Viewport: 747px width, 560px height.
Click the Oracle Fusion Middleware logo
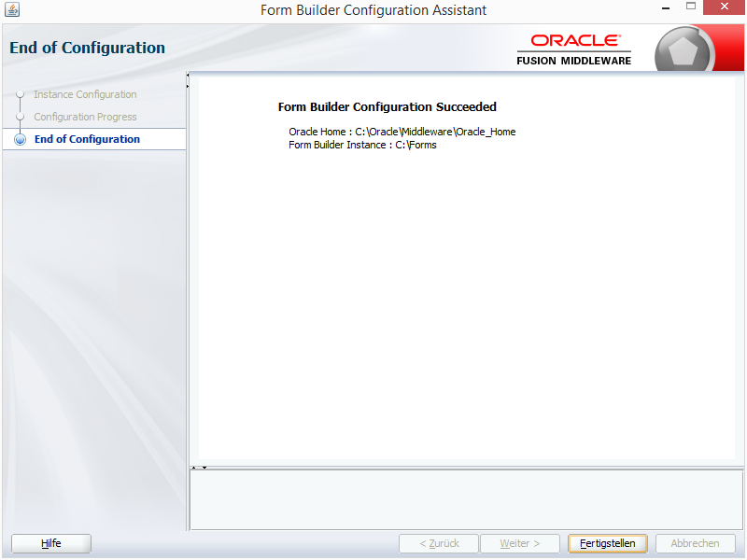(x=574, y=49)
